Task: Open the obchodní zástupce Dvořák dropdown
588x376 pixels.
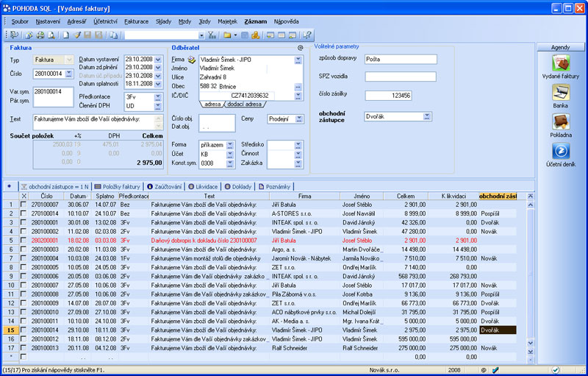Action: 427,117
